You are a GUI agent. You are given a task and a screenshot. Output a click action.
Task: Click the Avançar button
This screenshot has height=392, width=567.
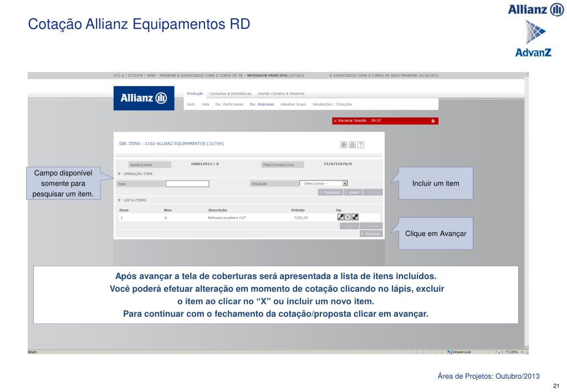(x=371, y=234)
